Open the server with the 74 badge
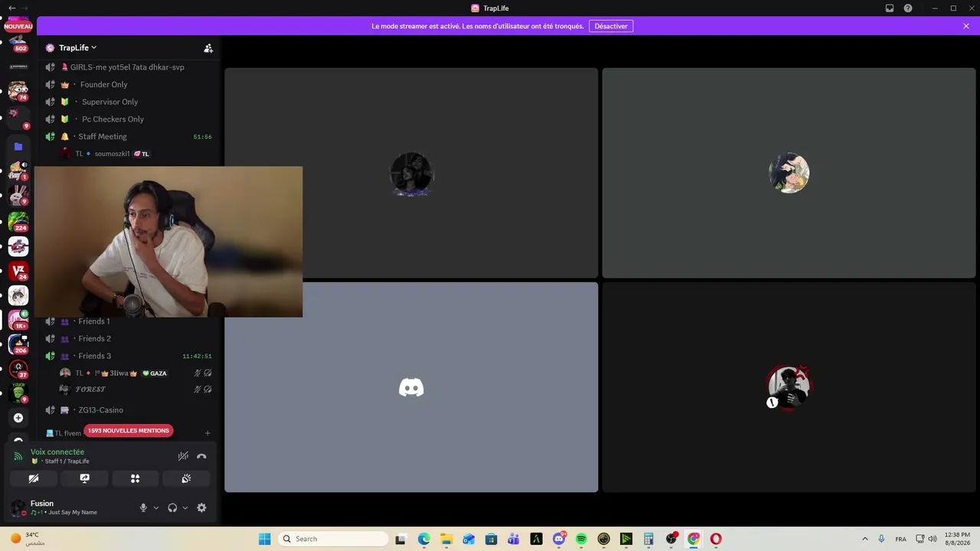Viewport: 980px width, 551px height. point(18,91)
